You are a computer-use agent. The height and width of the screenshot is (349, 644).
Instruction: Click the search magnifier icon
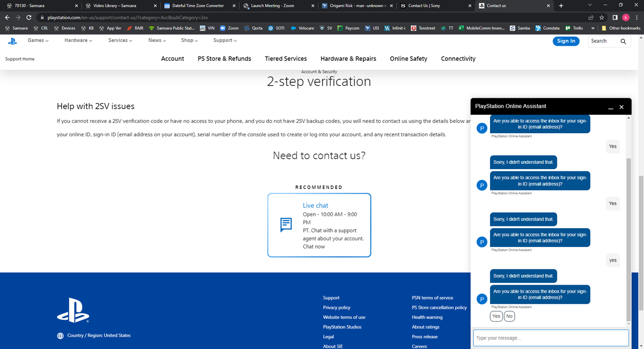[x=623, y=41]
